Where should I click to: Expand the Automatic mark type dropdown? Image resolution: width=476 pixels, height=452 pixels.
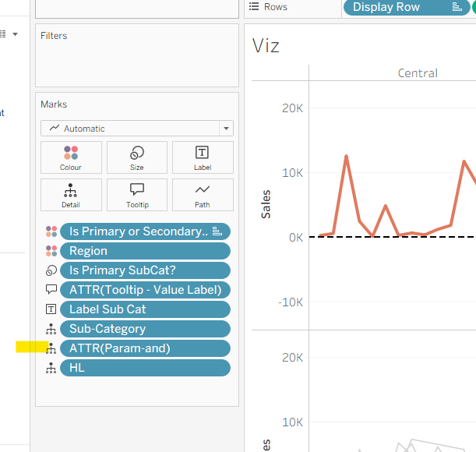point(225,129)
